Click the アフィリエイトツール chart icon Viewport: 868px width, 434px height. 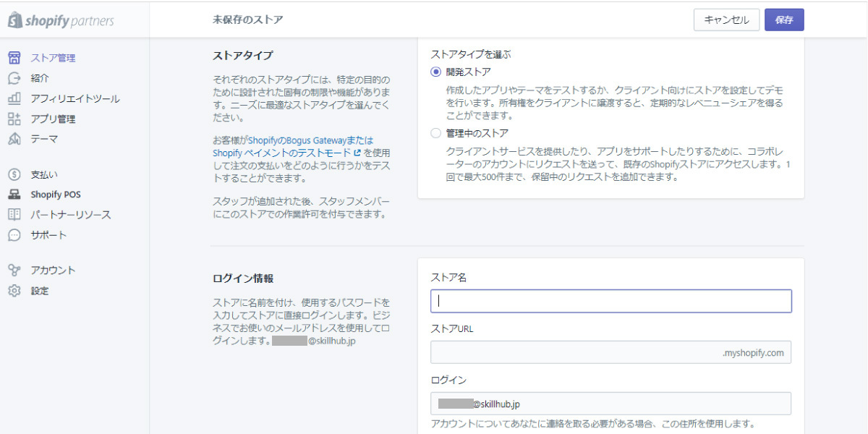tap(14, 98)
